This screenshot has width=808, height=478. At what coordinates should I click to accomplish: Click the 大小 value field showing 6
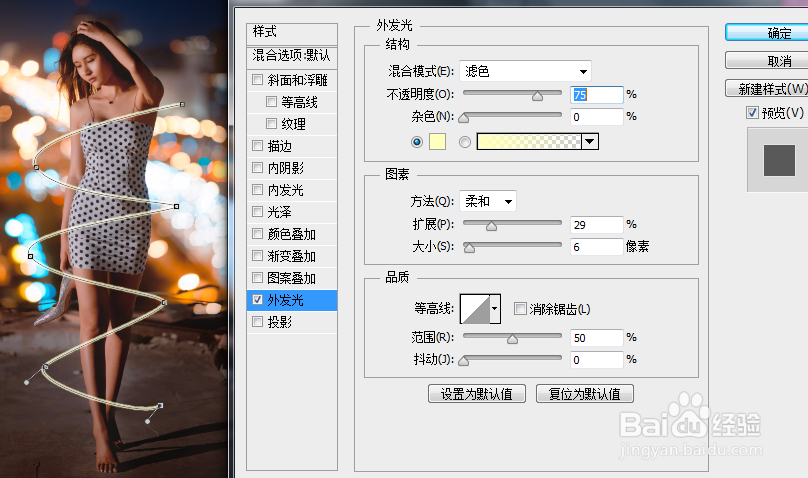(597, 247)
